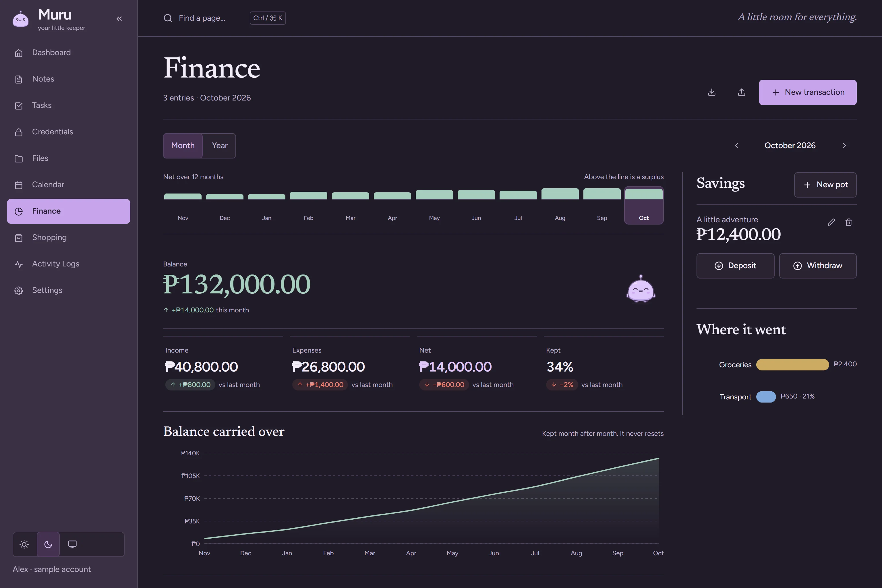Switch to light theme sun icon
Viewport: 882px width, 588px height.
(24, 544)
